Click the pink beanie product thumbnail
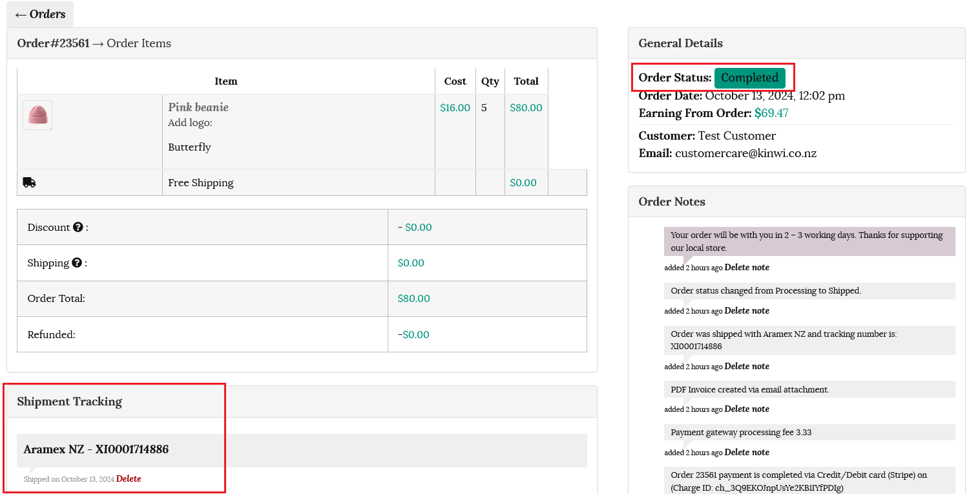Viewport: 980px width, 494px height. tap(37, 115)
